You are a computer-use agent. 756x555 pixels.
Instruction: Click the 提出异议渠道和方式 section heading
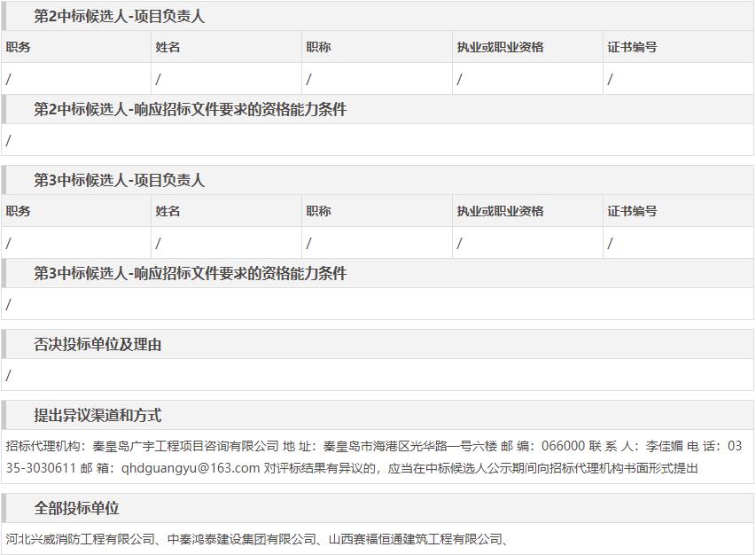coord(97,416)
